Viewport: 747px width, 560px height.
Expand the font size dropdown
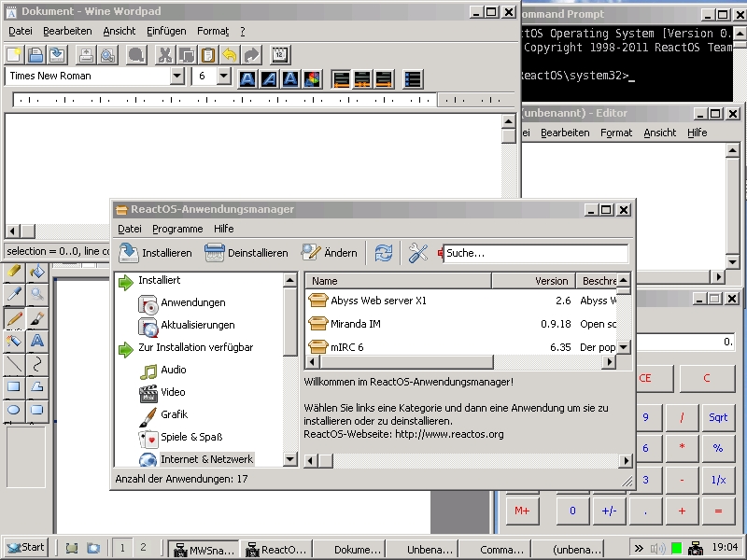[223, 77]
